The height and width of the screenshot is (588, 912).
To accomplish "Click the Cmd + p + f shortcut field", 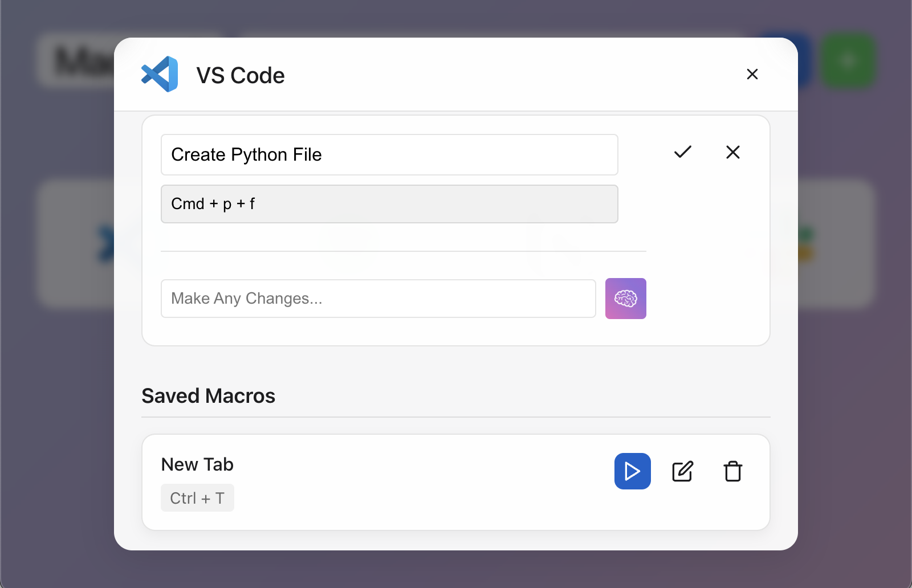I will tap(389, 204).
